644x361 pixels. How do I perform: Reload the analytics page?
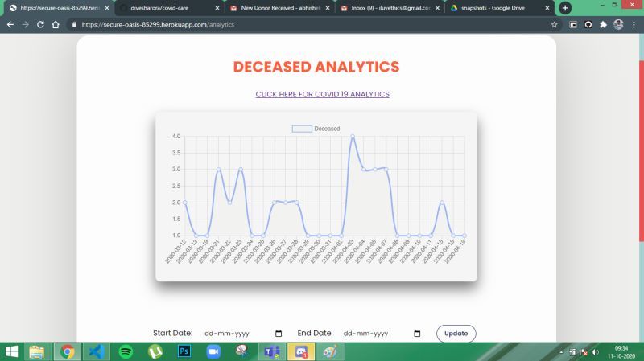tap(40, 25)
